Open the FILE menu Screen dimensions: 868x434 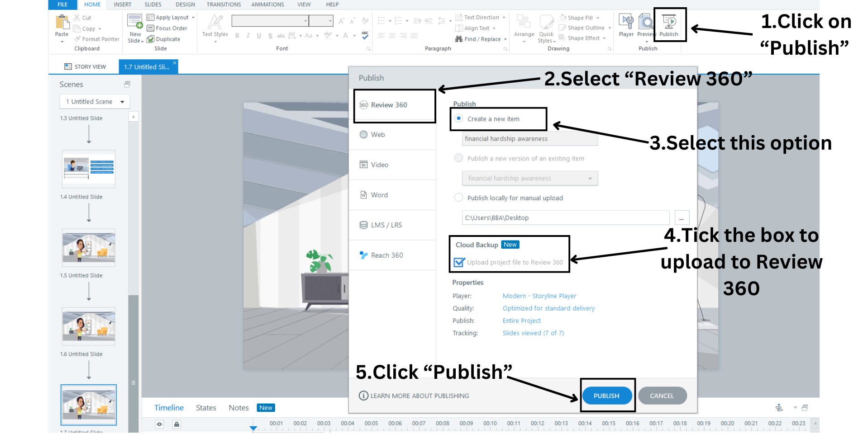(x=62, y=5)
